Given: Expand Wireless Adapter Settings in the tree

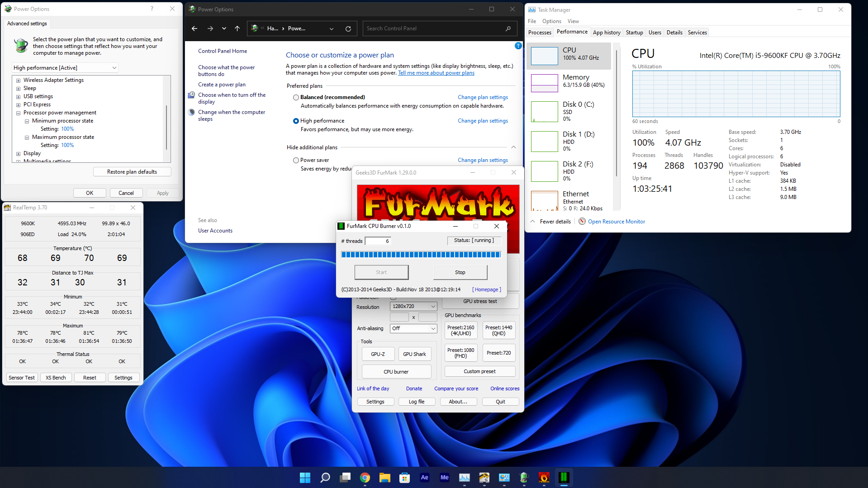Looking at the screenshot, I should pyautogui.click(x=19, y=81).
